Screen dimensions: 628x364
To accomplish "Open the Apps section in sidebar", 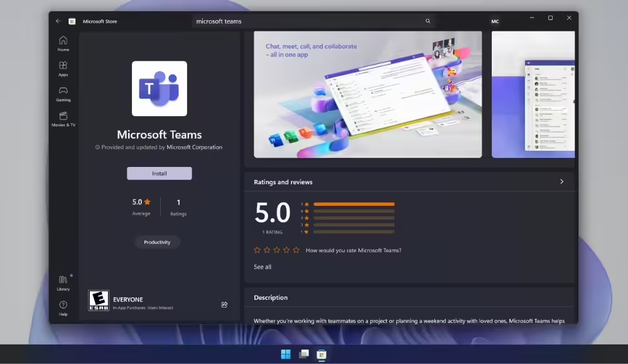I will pyautogui.click(x=63, y=69).
